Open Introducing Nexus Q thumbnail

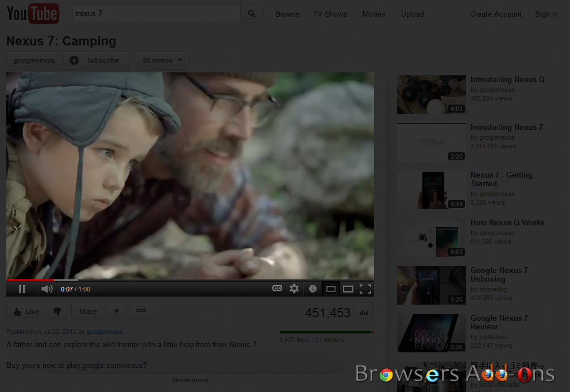click(431, 94)
